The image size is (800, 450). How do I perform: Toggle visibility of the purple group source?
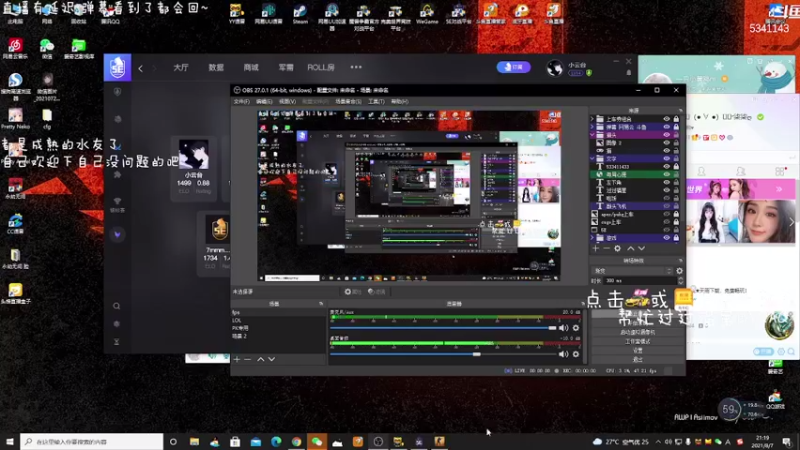point(666,135)
